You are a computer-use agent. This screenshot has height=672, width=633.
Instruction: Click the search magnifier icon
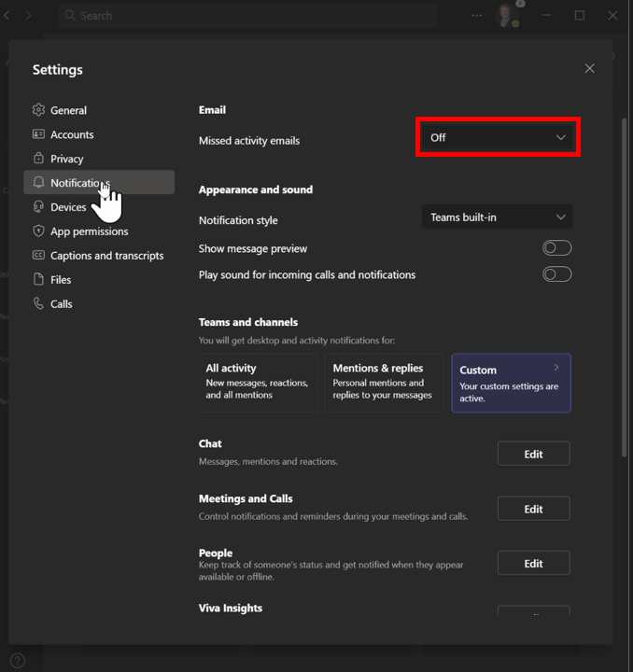point(70,16)
